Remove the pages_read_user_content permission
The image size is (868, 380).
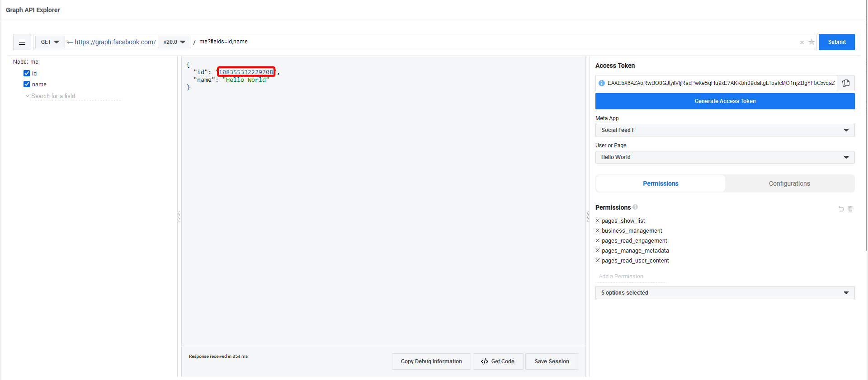tap(598, 261)
